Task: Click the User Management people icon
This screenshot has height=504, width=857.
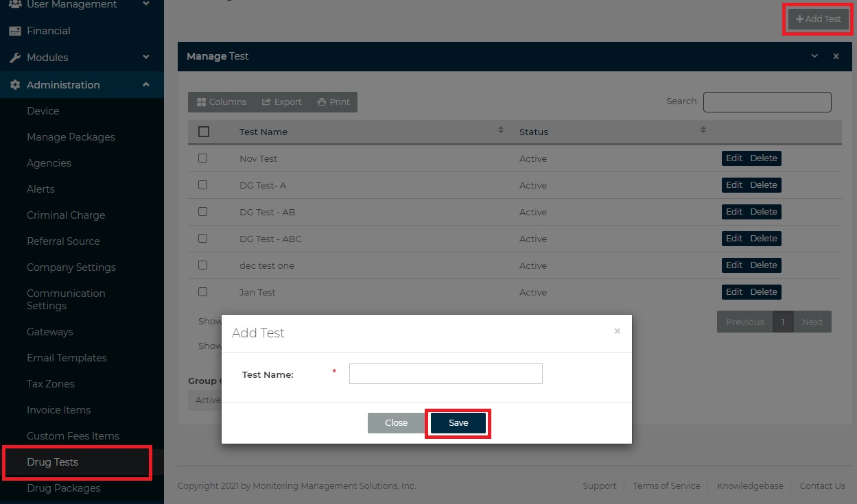Action: click(14, 5)
